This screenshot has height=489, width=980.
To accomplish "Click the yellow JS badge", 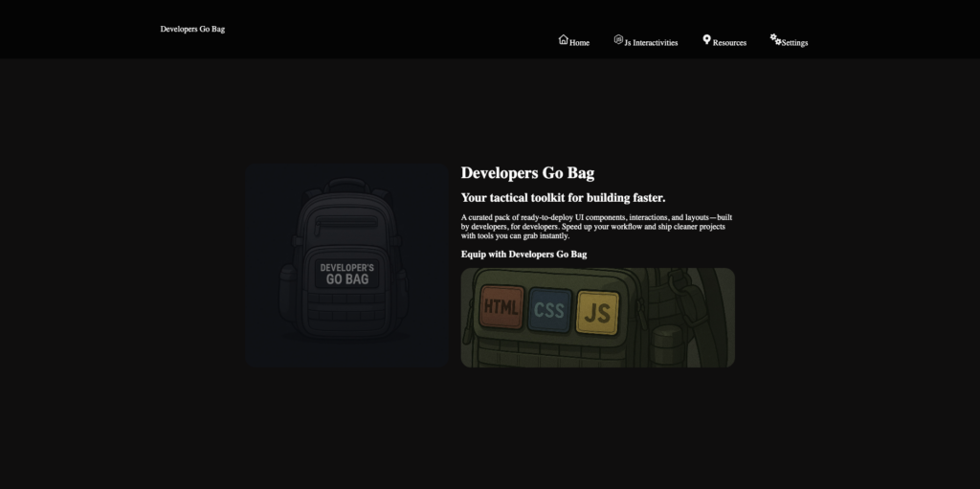I will tap(597, 312).
